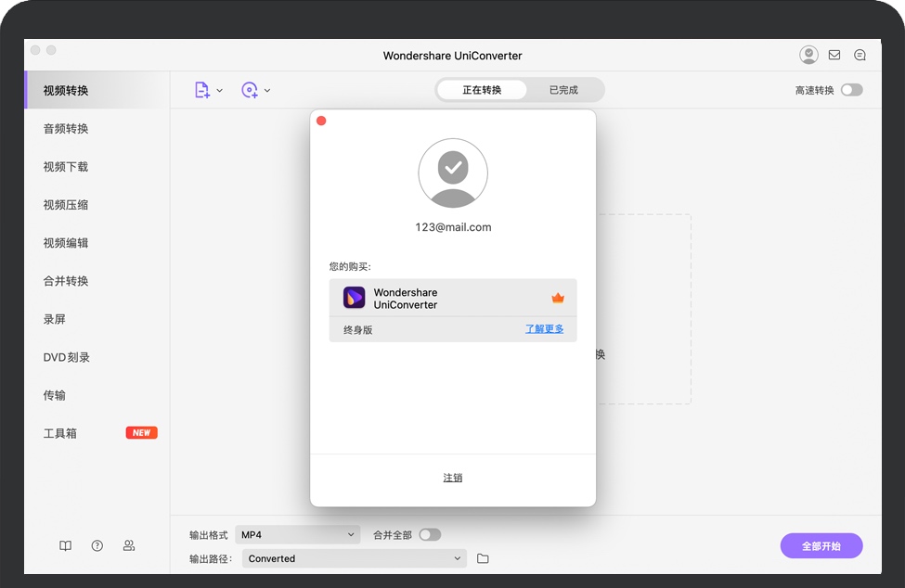Image resolution: width=905 pixels, height=588 pixels.
Task: Click the 123@mail.com email text
Action: 453,227
